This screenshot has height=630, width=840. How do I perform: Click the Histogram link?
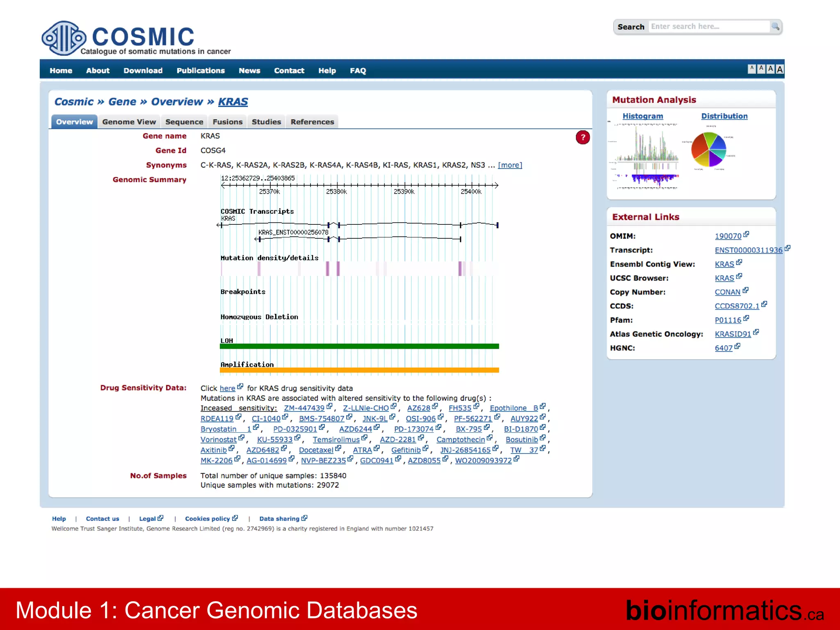coord(643,116)
